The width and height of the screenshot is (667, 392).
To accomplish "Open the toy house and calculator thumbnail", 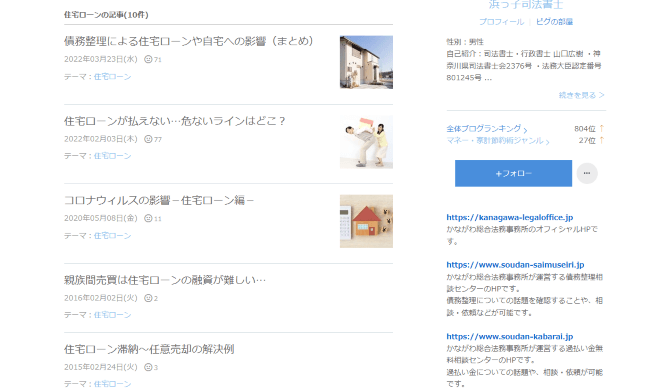I will [x=366, y=222].
